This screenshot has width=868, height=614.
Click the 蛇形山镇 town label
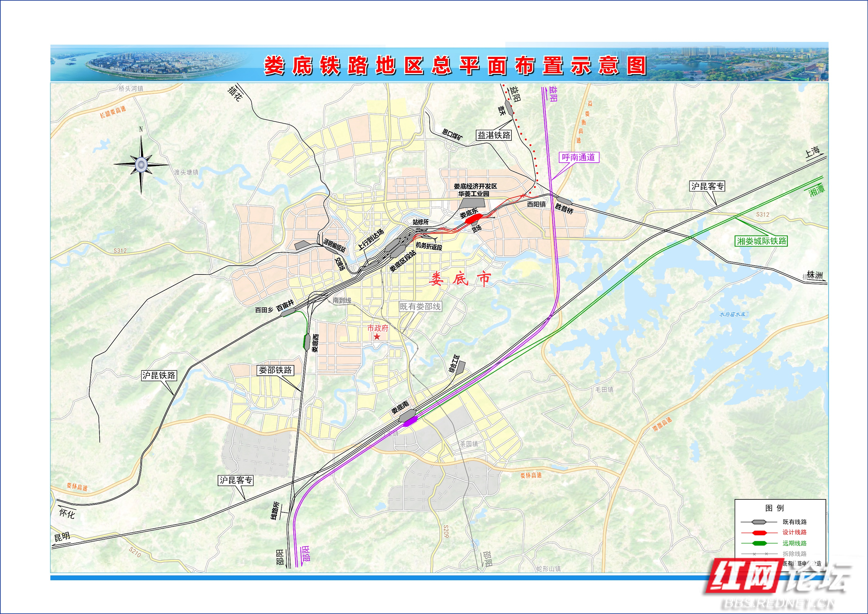pyautogui.click(x=548, y=569)
